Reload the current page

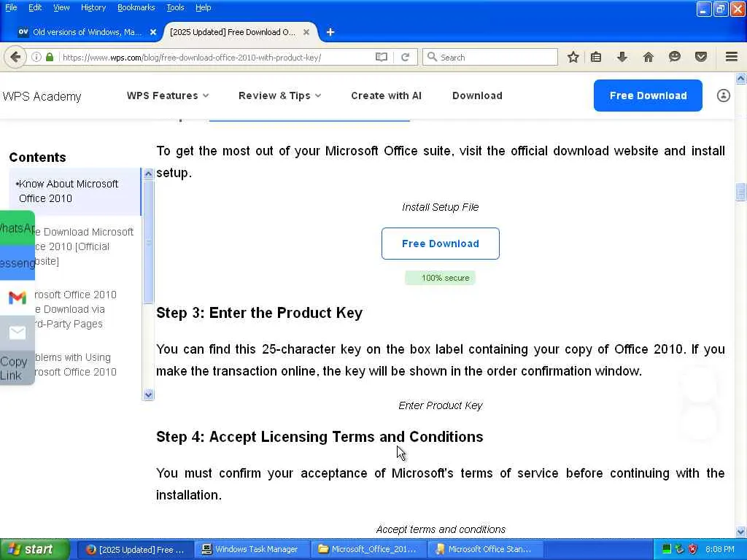click(x=405, y=57)
